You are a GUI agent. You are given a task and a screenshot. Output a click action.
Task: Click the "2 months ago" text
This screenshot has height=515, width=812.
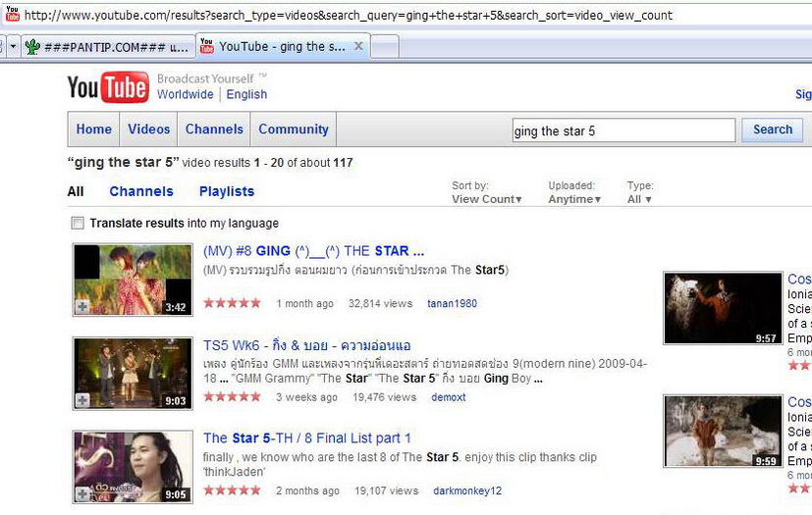click(307, 491)
